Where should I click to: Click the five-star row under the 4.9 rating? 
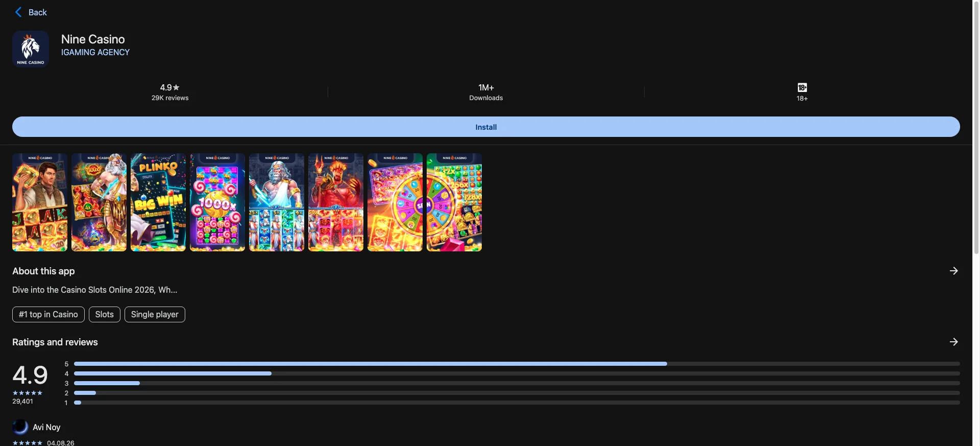click(x=28, y=393)
